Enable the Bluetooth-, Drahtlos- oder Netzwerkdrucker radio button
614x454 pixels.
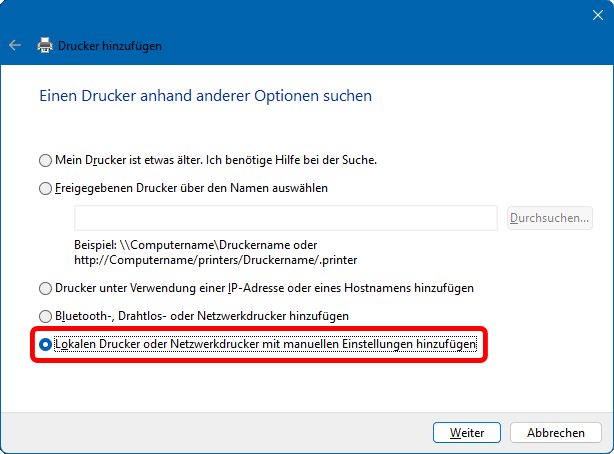45,316
